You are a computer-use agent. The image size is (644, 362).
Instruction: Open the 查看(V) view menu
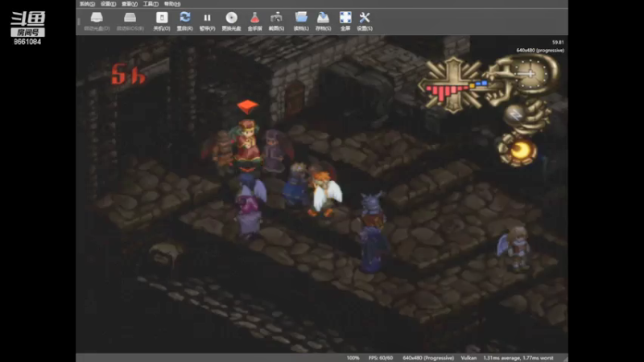130,4
